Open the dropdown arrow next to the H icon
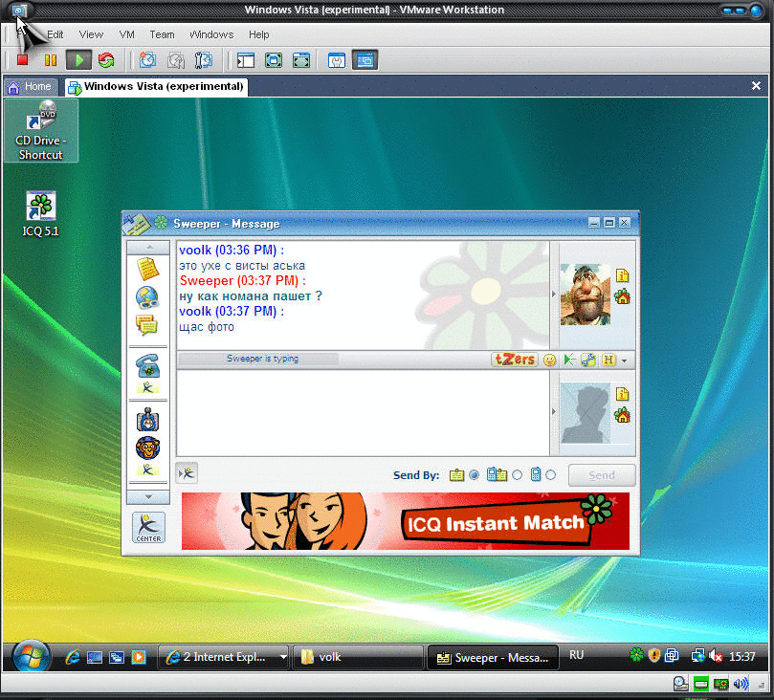Image resolution: width=774 pixels, height=700 pixels. point(625,361)
